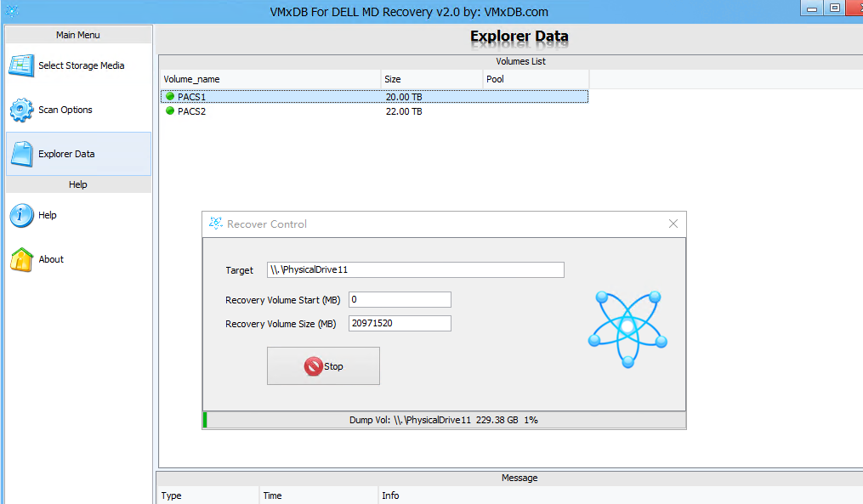Screen dimensions: 863x504
Task: Click the Volumes List header
Action: point(520,61)
